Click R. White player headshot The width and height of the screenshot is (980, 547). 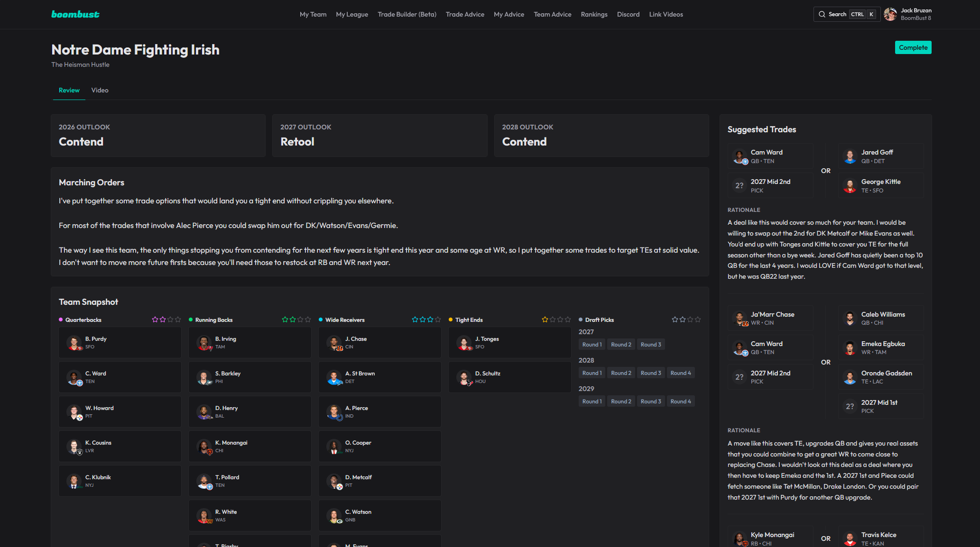[204, 516]
